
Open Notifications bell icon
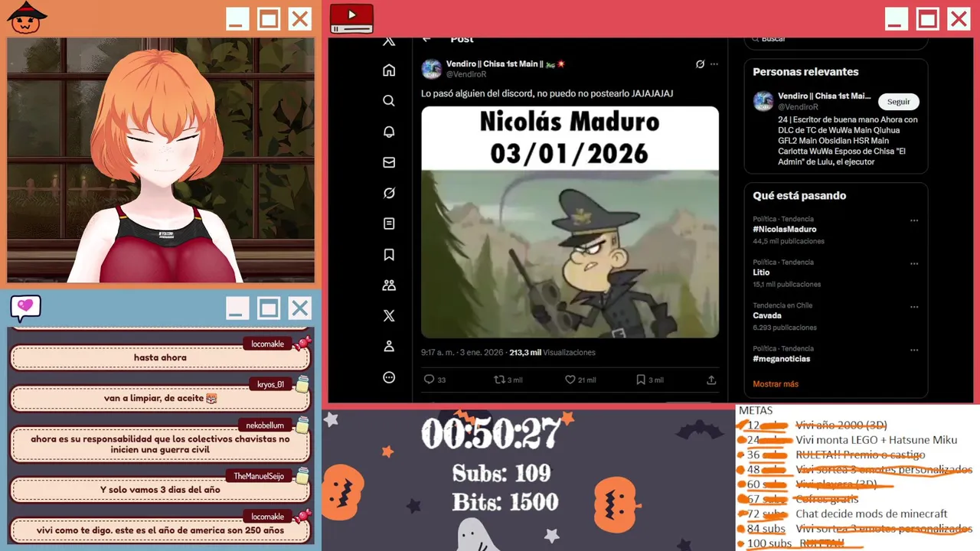[389, 132]
